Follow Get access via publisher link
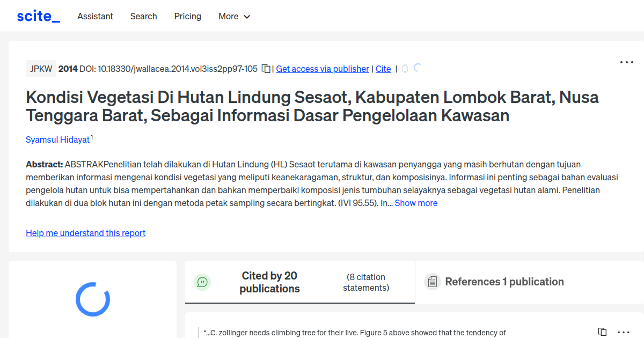644x338 pixels. point(323,69)
